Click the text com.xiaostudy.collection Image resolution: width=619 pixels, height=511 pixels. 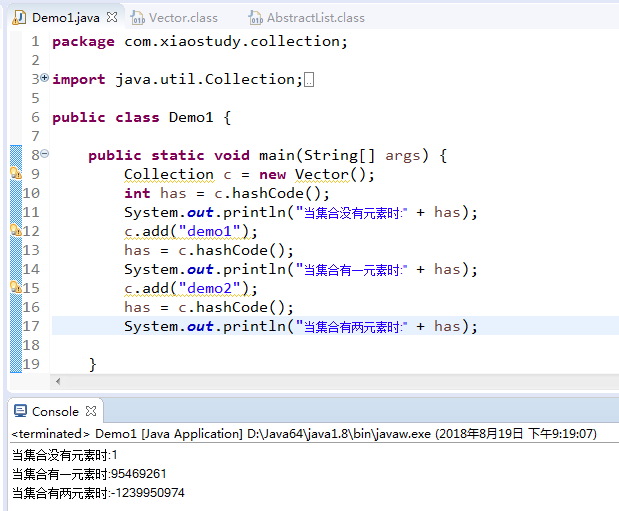232,41
